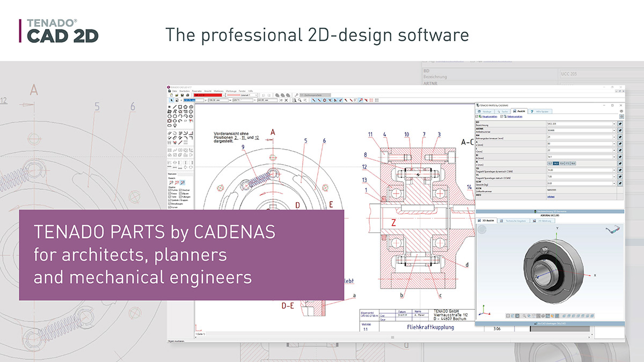Click the Infoblatt link
The height and width of the screenshot is (362, 644).
(551, 197)
